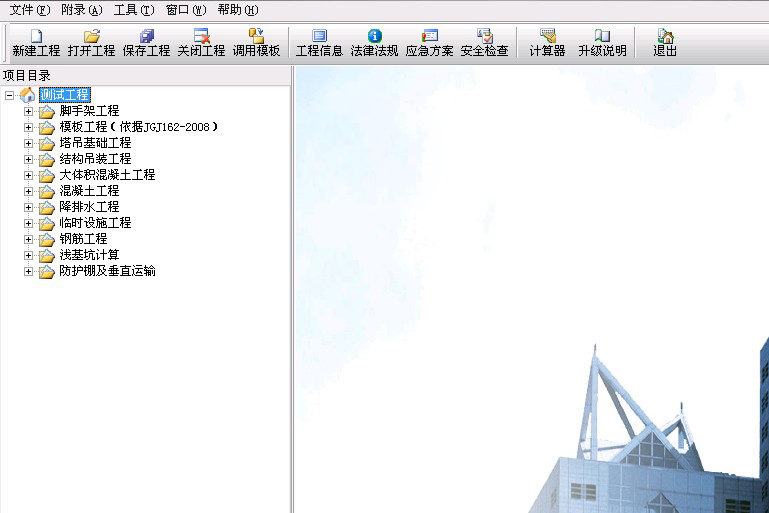Click the 保存工程 toolbar icon
The image size is (769, 513).
point(146,36)
